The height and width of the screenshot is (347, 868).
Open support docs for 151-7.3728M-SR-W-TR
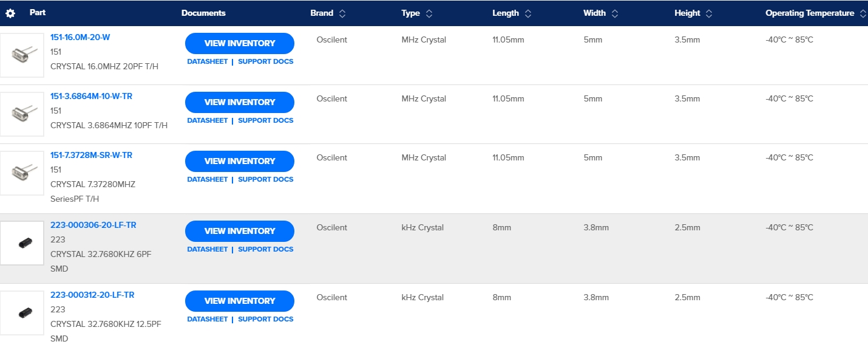tap(265, 179)
